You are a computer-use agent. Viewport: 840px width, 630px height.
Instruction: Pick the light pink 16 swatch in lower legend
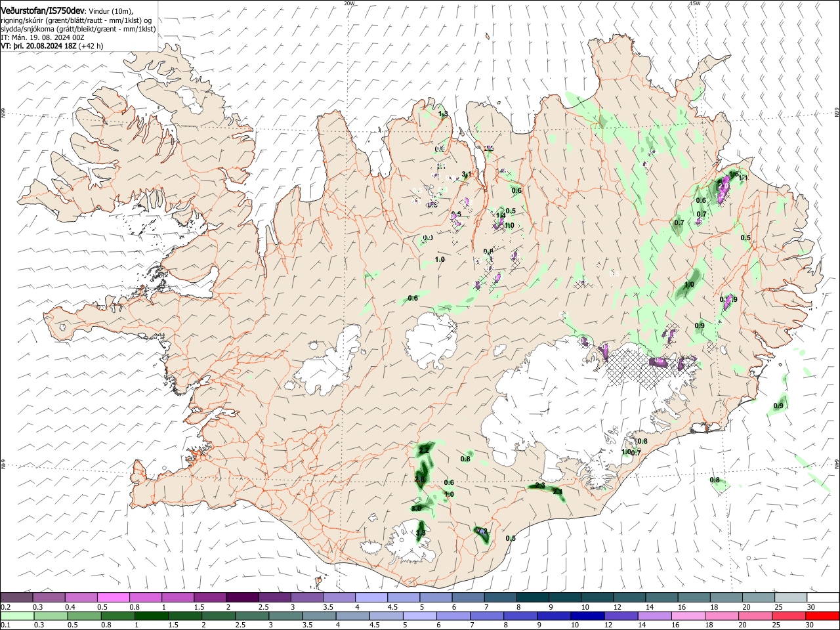(x=688, y=616)
